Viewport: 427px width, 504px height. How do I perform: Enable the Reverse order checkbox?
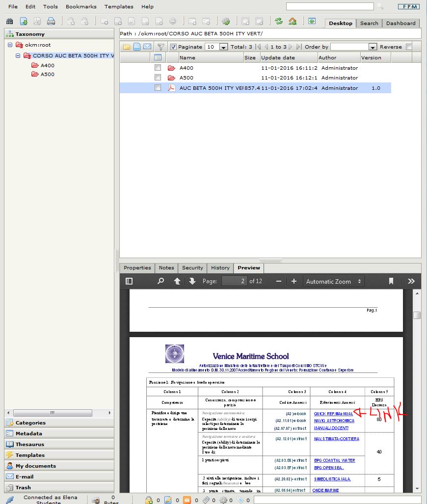pos(409,47)
